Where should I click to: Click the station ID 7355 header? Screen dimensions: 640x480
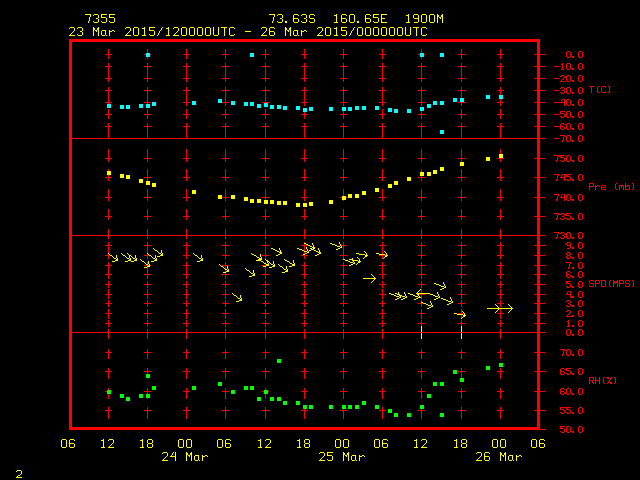tap(100, 19)
